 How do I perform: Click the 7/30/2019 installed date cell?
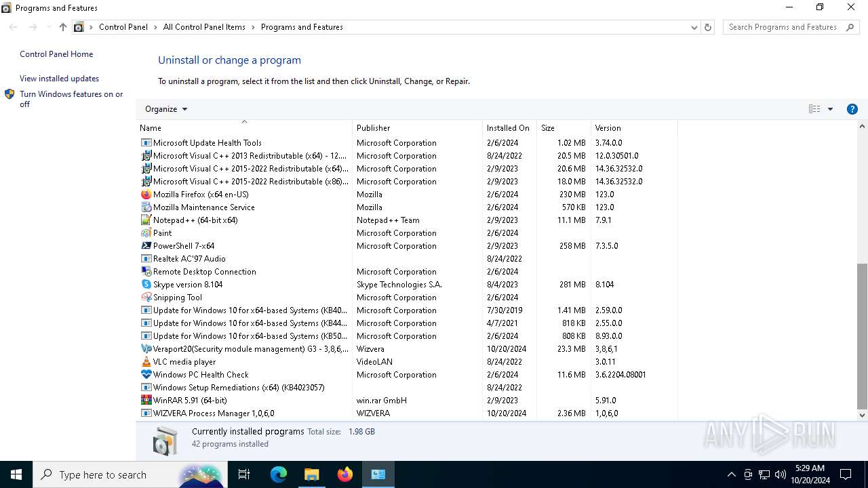pos(505,310)
